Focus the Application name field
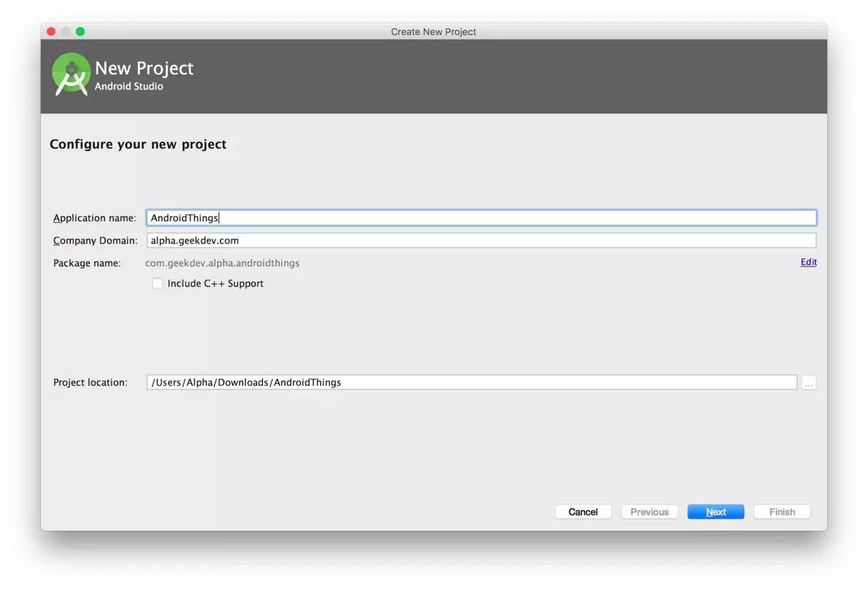 [481, 218]
